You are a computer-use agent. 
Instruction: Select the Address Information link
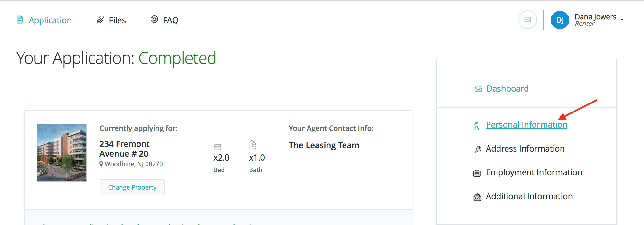[525, 149]
